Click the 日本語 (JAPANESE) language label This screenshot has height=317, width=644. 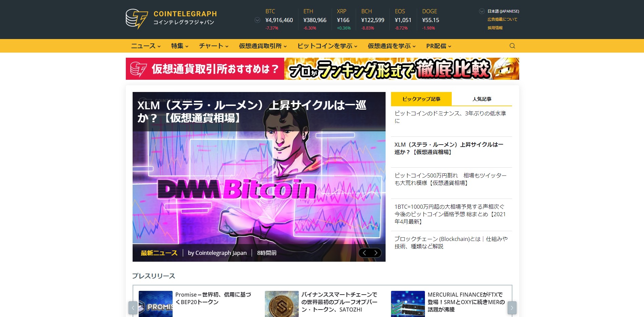click(503, 11)
